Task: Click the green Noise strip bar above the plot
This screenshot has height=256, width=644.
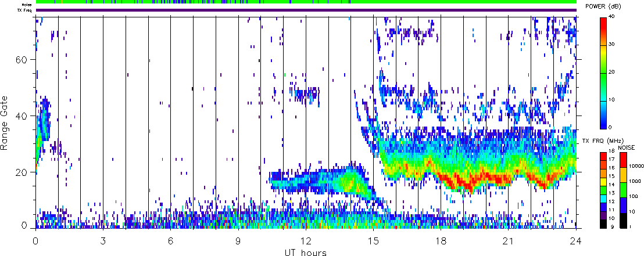Action: pos(306,2)
